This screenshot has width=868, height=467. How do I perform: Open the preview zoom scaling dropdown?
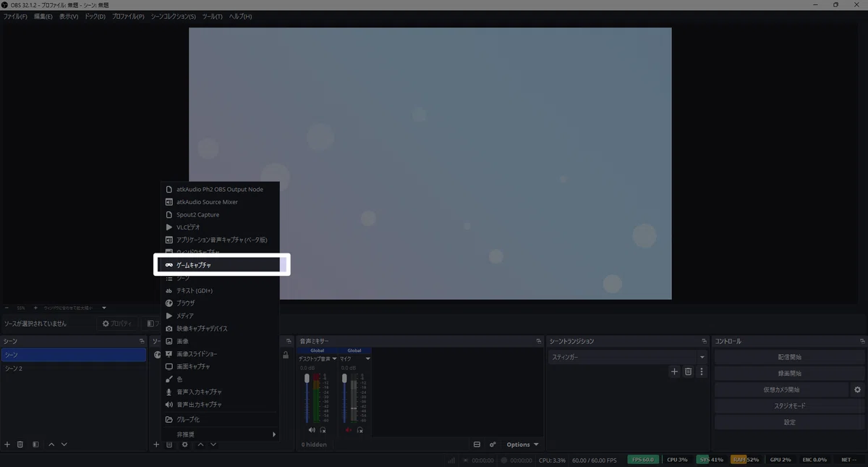coord(104,308)
